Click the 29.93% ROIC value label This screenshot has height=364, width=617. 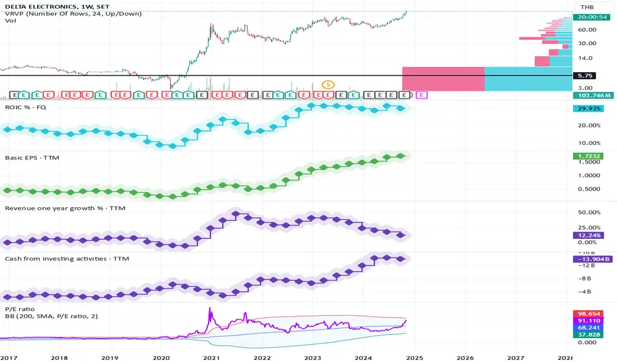click(589, 109)
